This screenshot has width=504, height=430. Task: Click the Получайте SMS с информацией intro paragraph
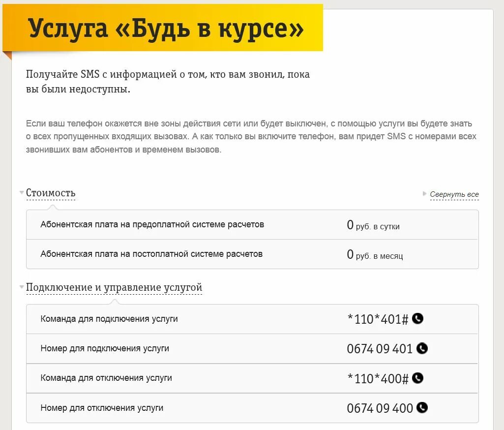[x=168, y=81]
